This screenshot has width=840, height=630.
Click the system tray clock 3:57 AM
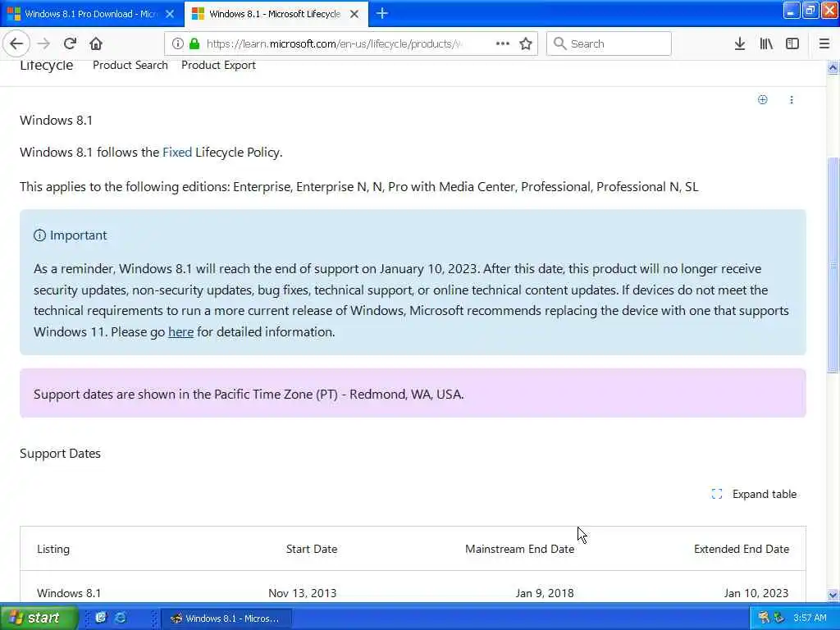tap(810, 618)
